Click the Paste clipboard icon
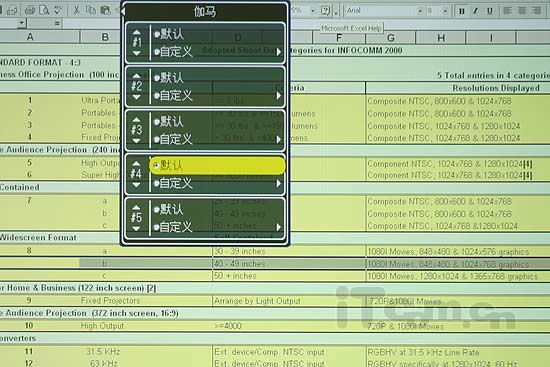Image resolution: width=550 pixels, height=367 pixels. 105,10
